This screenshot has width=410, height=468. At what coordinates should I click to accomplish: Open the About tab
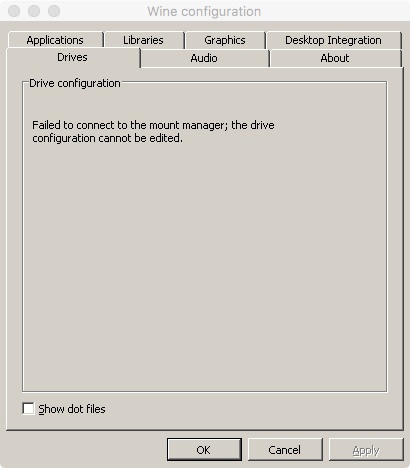coord(335,58)
